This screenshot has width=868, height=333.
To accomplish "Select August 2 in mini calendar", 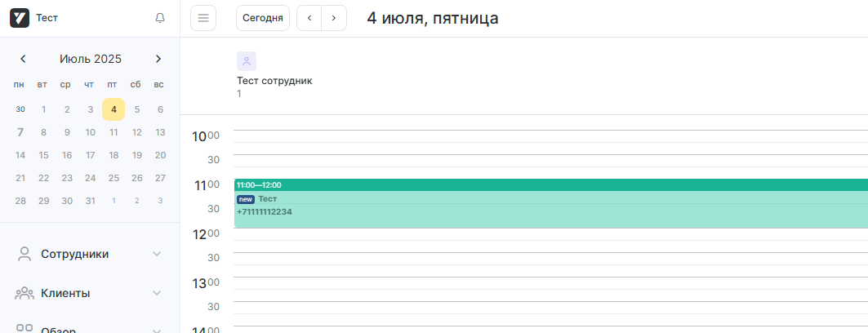I will 137,201.
